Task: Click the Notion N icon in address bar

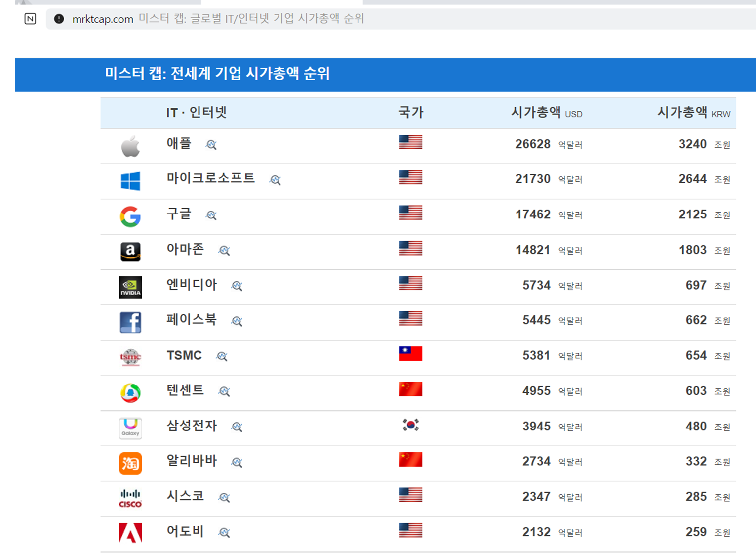Action: [30, 19]
